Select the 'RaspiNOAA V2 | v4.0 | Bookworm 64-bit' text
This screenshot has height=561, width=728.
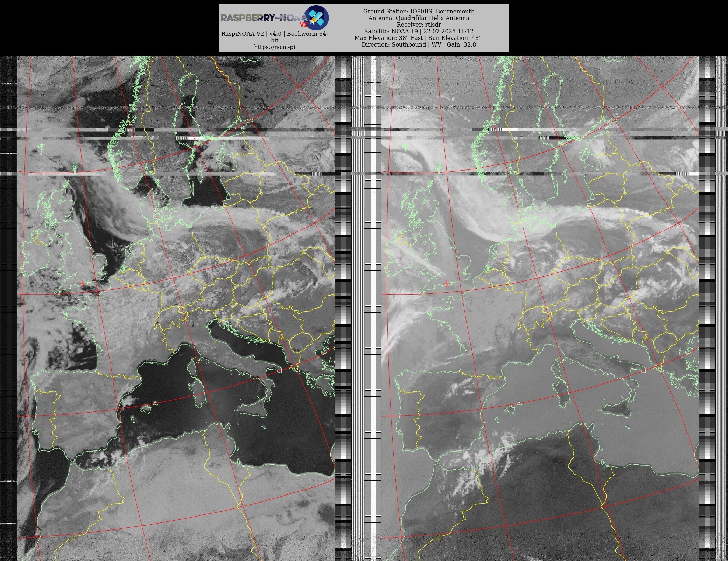275,37
